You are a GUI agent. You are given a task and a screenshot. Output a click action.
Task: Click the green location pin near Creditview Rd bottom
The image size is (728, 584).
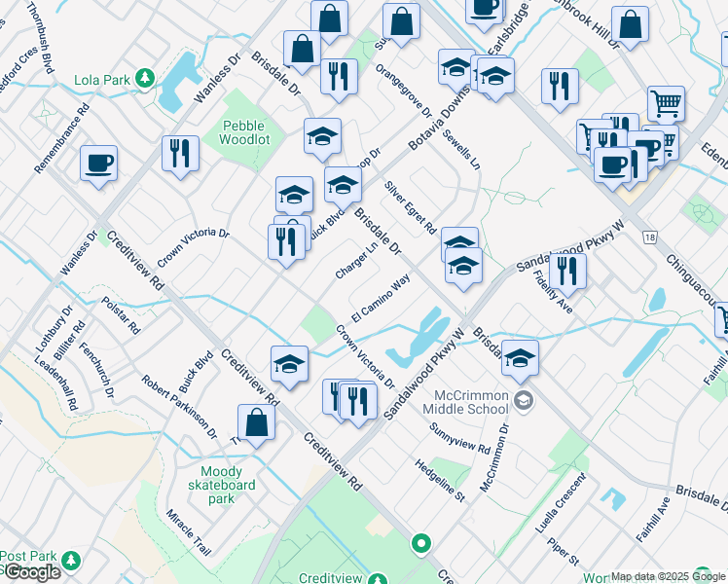coord(421,543)
